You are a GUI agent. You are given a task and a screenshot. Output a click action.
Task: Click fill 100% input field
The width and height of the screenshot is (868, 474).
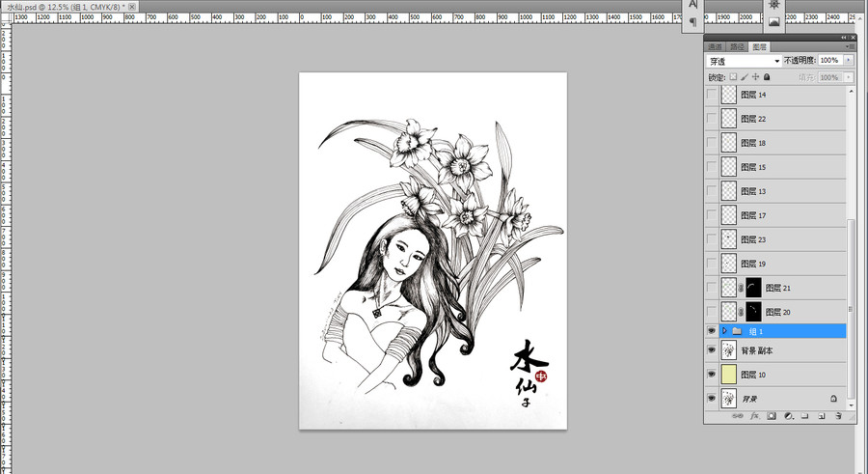click(829, 77)
